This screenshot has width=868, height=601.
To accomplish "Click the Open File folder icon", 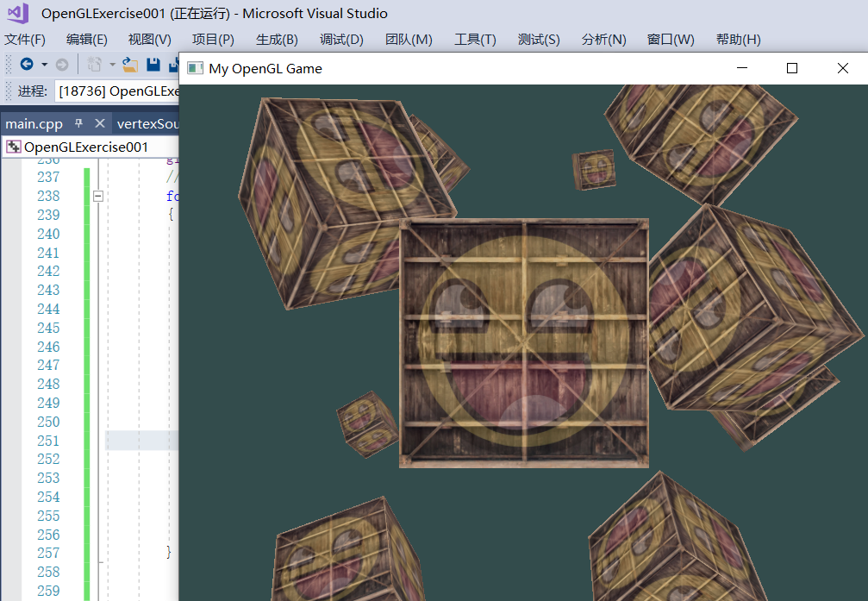I will (x=130, y=65).
